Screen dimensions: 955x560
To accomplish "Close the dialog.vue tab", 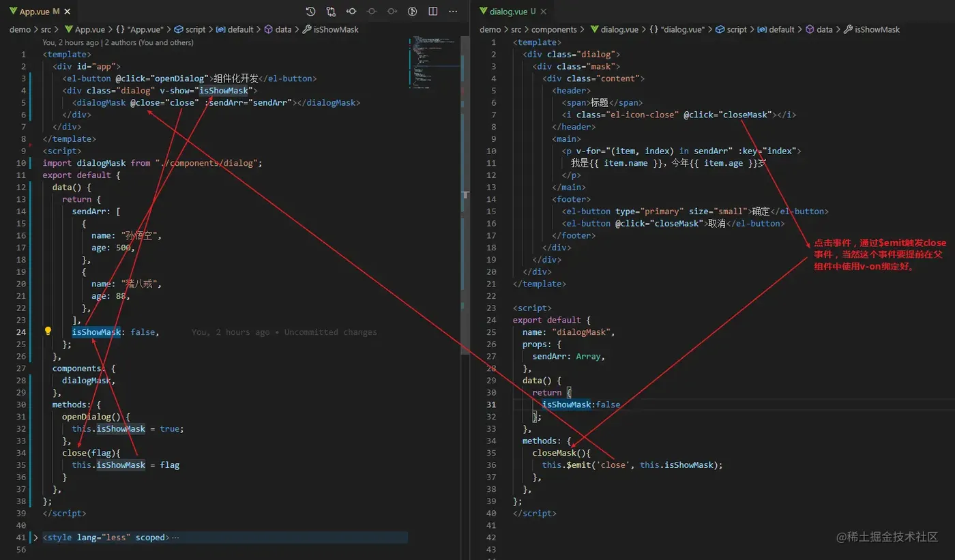I will pos(544,12).
